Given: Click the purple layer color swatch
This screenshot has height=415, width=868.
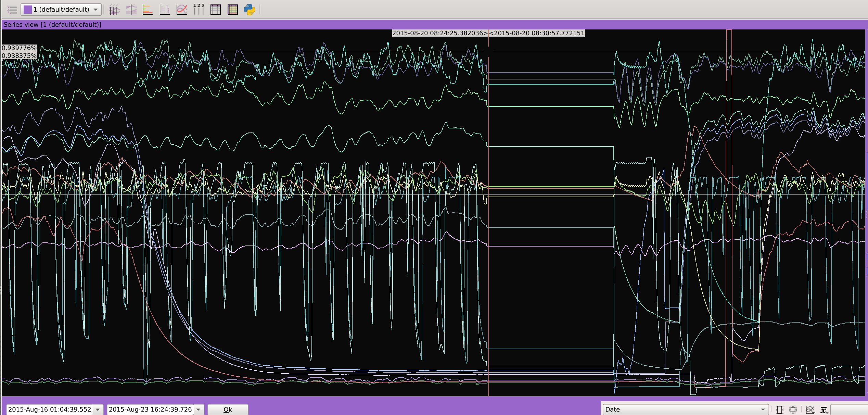Looking at the screenshot, I should [28, 10].
